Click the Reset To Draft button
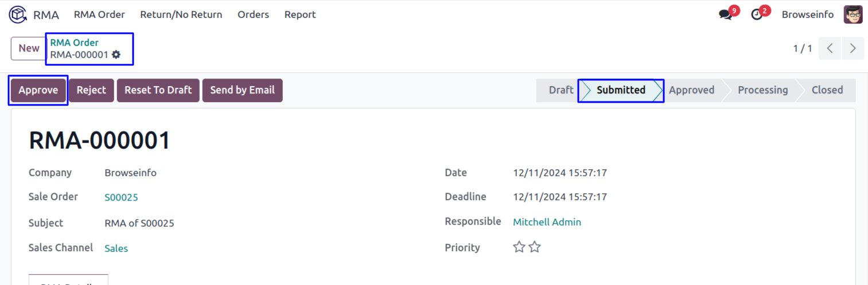Image resolution: width=868 pixels, height=285 pixels. coord(158,90)
